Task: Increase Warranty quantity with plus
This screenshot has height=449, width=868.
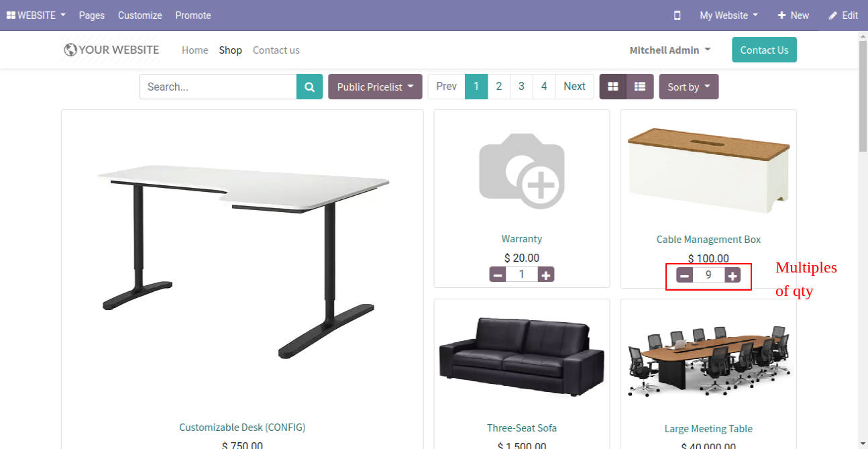Action: click(x=546, y=275)
